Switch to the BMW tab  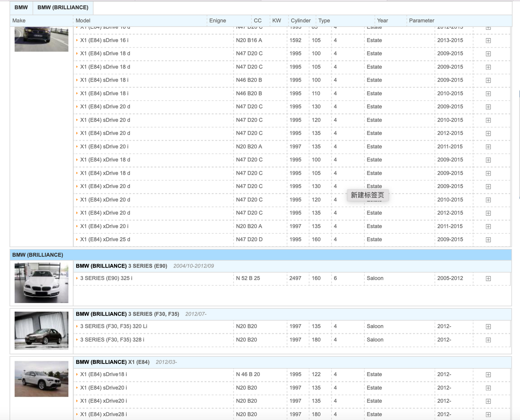(21, 8)
